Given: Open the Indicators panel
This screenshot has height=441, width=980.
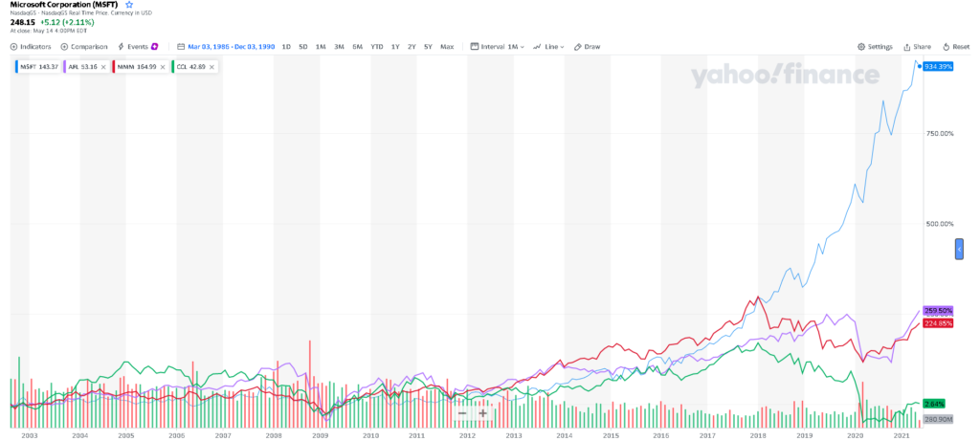Looking at the screenshot, I should [x=31, y=46].
